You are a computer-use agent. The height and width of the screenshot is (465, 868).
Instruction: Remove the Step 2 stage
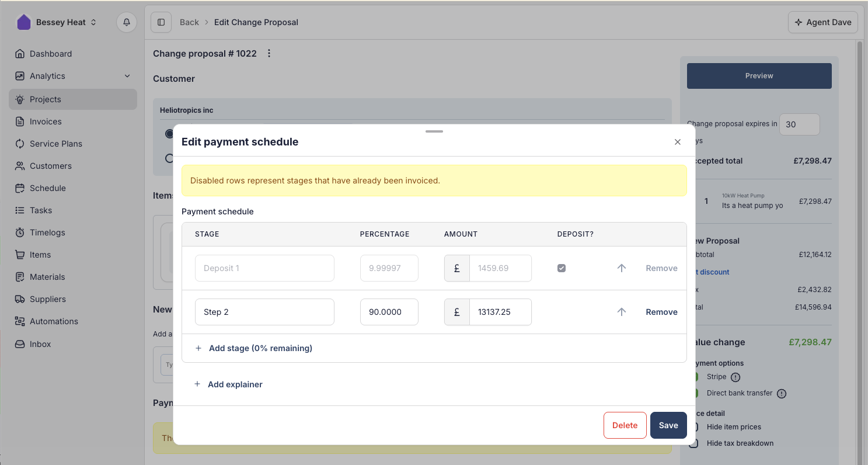point(661,312)
